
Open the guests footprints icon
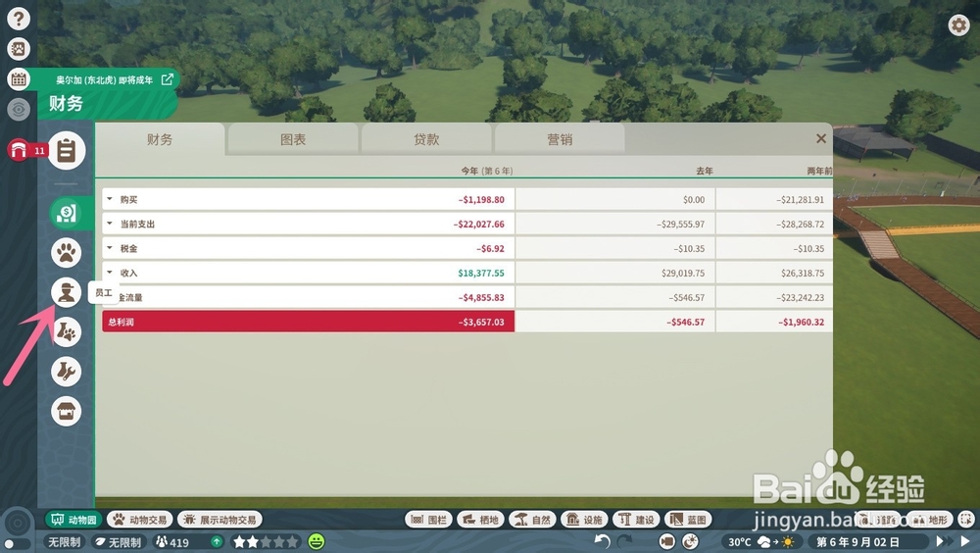click(67, 331)
